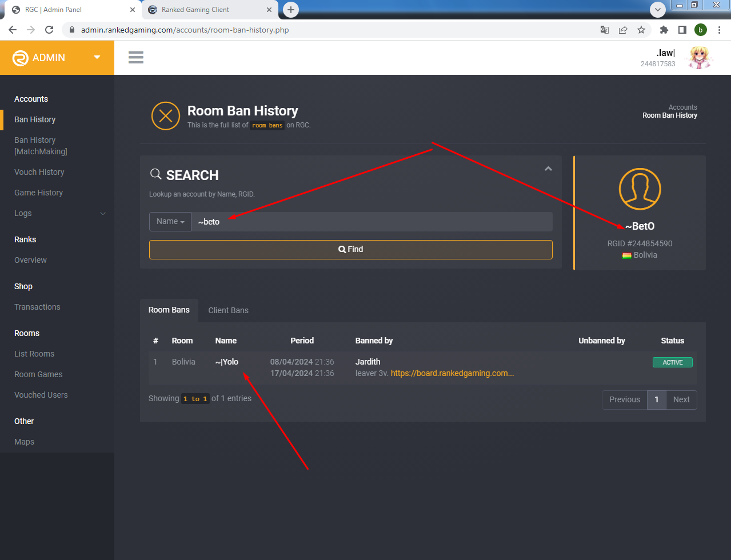
Task: Open the Chrome profile b avatar
Action: tap(701, 30)
